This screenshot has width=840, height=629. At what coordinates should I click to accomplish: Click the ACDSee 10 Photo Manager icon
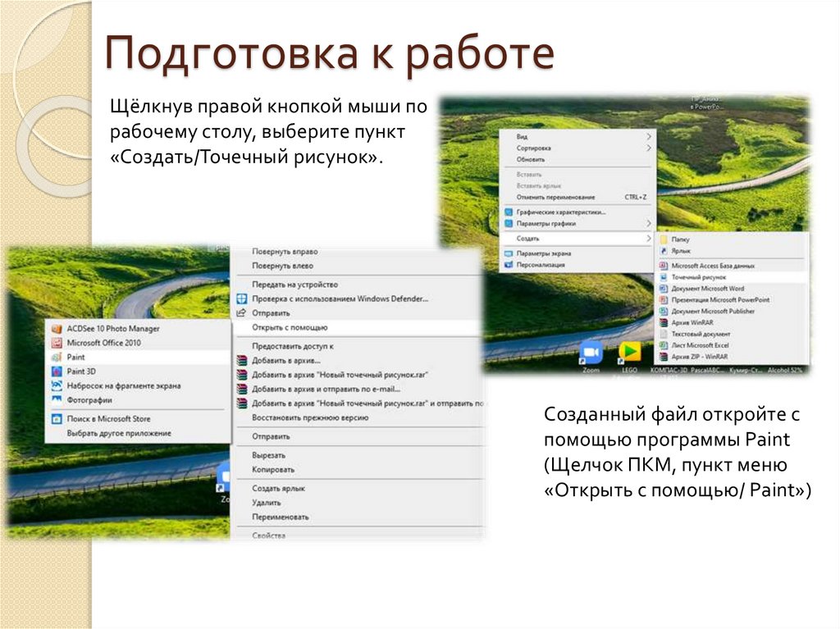pos(57,328)
